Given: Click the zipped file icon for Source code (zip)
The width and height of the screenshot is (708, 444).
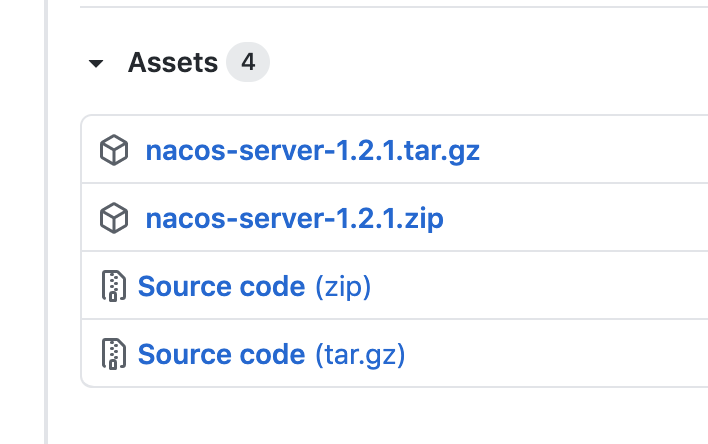Looking at the screenshot, I should pos(113,286).
